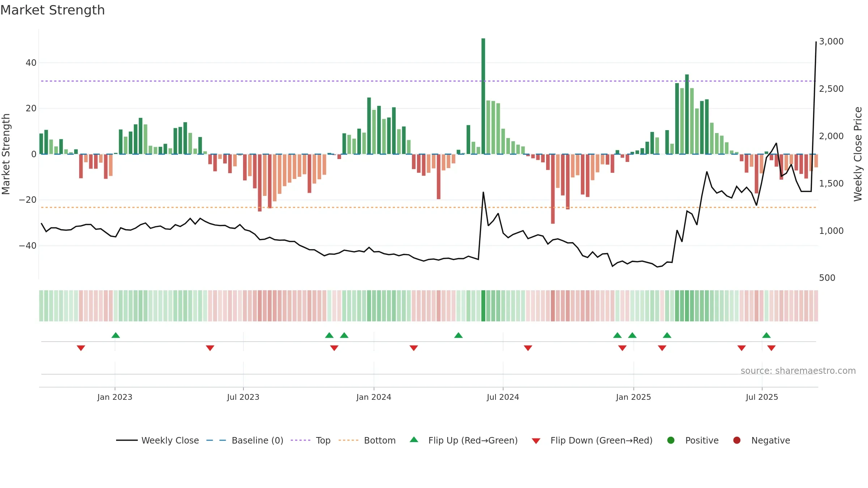Toggle Flip Down (Green→Red) legend entry
The image size is (868, 488).
(x=592, y=440)
